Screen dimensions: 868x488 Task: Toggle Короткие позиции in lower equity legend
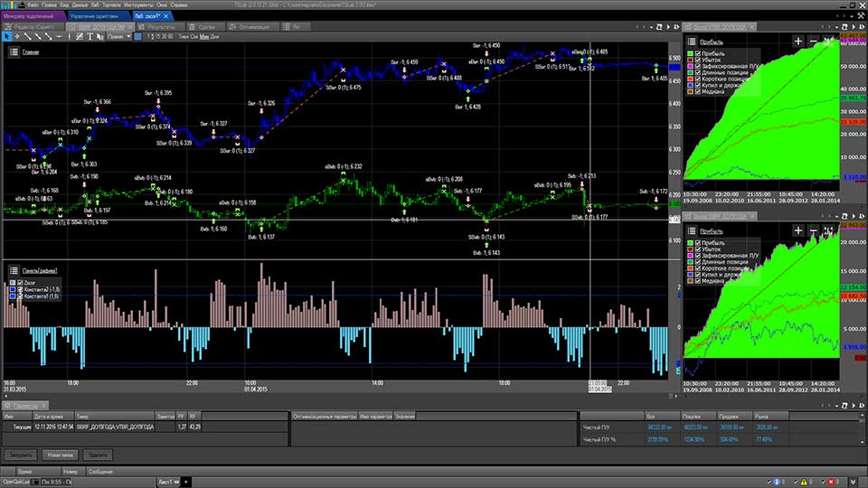click(697, 268)
